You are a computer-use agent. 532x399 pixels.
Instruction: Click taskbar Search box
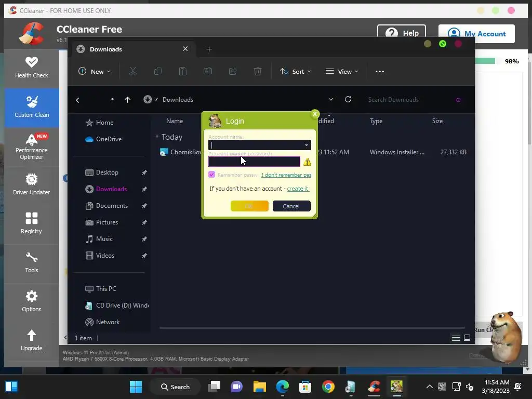[175, 387]
